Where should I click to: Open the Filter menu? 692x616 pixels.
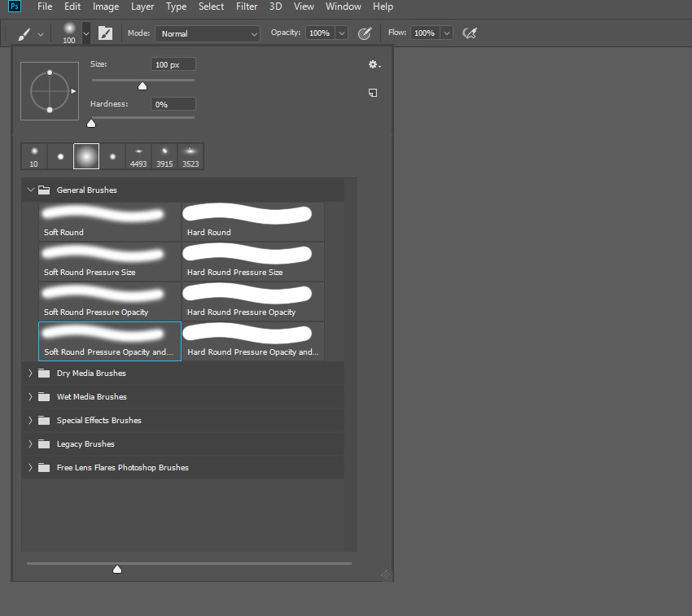(246, 7)
